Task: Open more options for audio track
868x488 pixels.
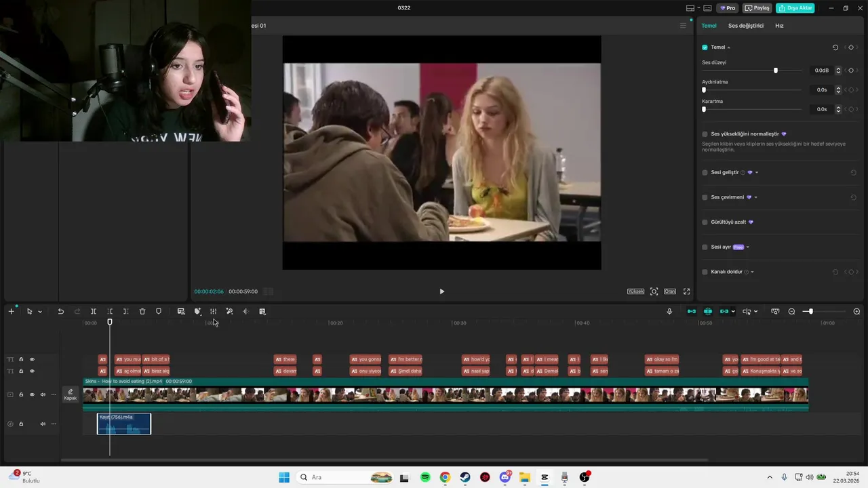Action: [x=54, y=424]
